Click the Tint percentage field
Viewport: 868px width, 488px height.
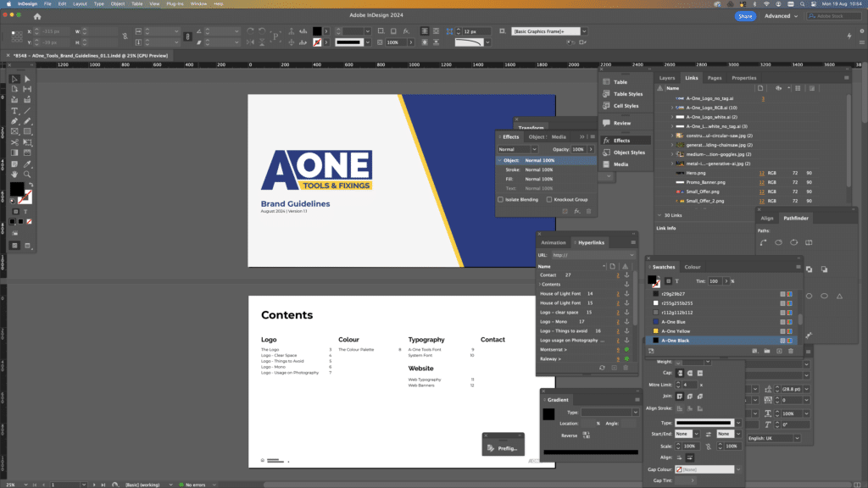coord(715,281)
